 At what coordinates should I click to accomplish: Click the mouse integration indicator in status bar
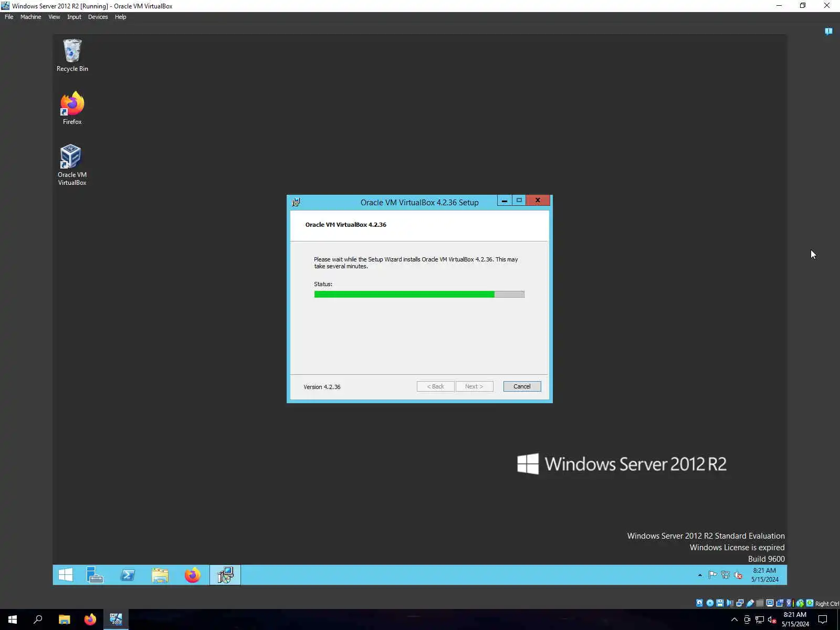tap(800, 603)
